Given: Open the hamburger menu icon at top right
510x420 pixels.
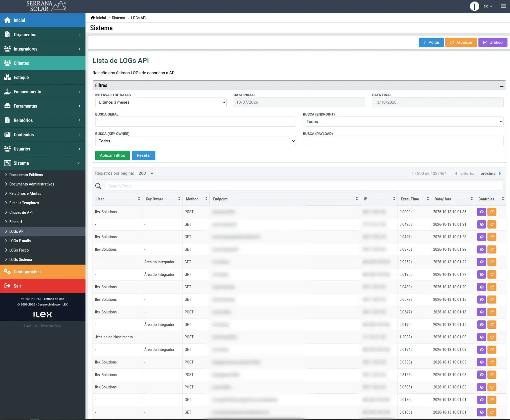Looking at the screenshot, I should click(503, 6).
